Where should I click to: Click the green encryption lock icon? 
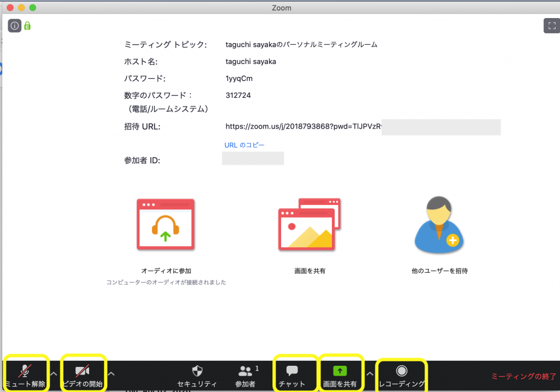point(27,26)
